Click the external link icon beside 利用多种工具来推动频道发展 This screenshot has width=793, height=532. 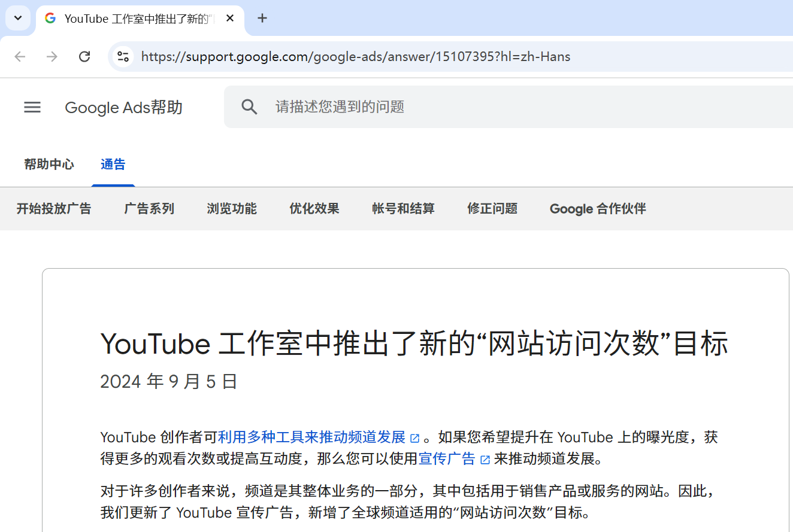pos(415,437)
